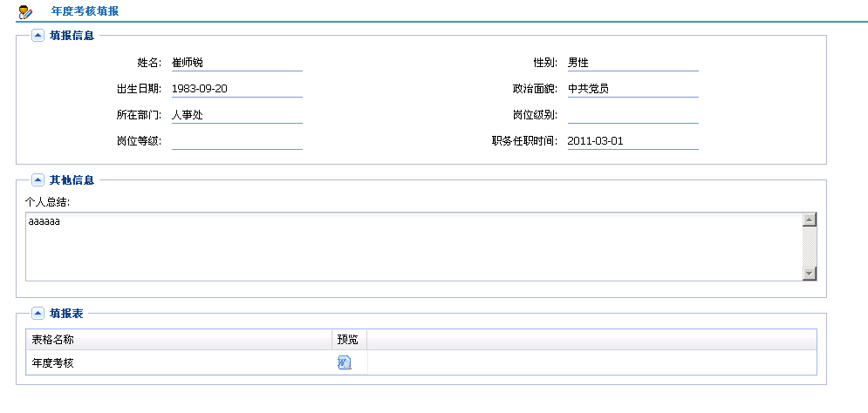Click inside the 个人总结 text area
The image size is (868, 413).
[x=410, y=248]
